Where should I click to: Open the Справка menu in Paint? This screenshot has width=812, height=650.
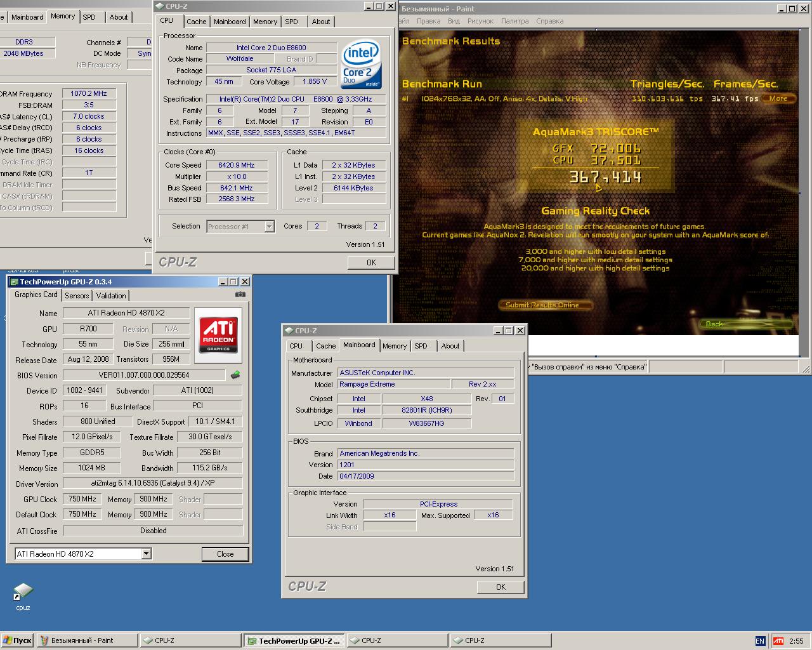tap(549, 21)
